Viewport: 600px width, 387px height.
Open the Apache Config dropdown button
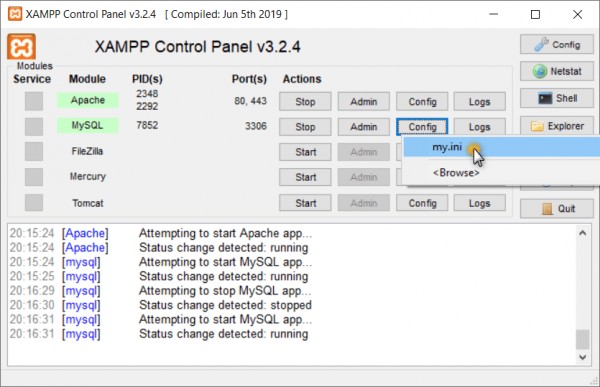[x=422, y=101]
